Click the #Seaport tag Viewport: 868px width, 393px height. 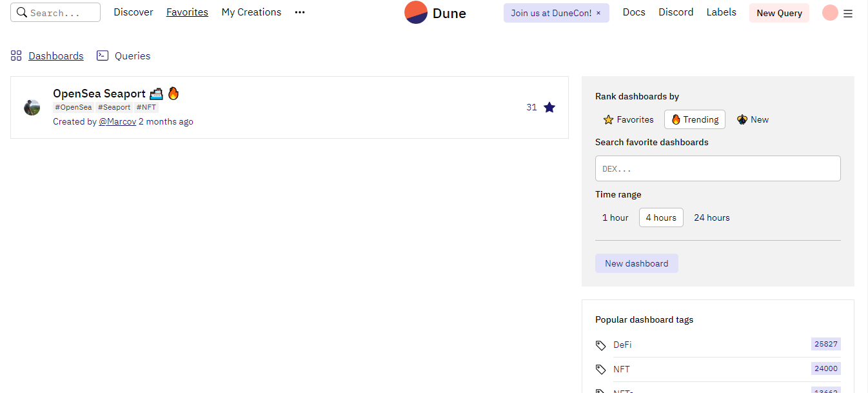point(114,107)
